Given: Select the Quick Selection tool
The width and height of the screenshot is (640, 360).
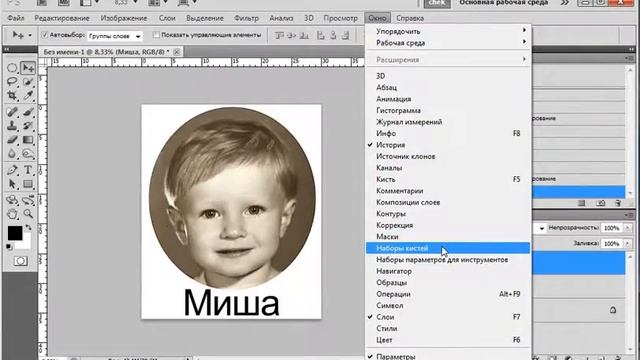Looking at the screenshot, I should pos(28,82).
